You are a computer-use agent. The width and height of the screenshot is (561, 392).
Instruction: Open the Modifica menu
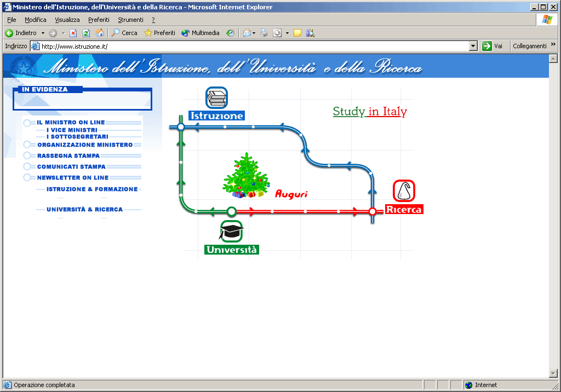(x=36, y=20)
